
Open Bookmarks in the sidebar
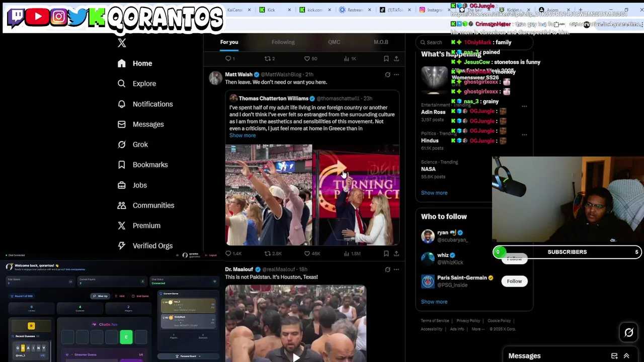pos(142,164)
